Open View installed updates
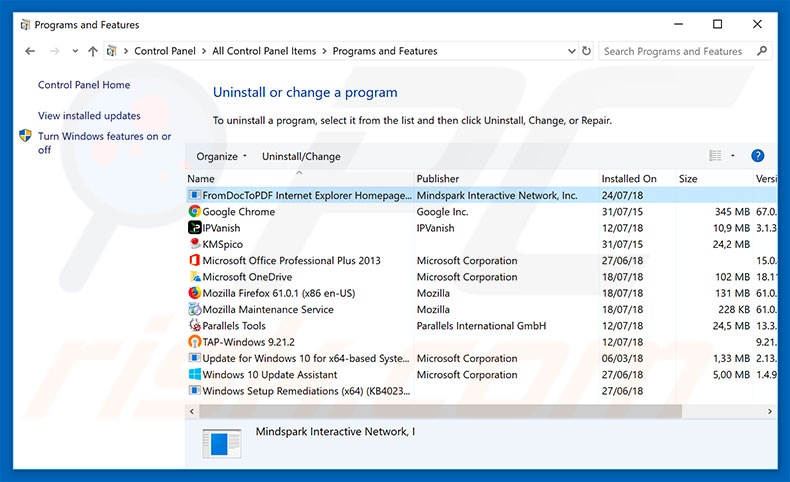This screenshot has height=482, width=790. point(89,115)
